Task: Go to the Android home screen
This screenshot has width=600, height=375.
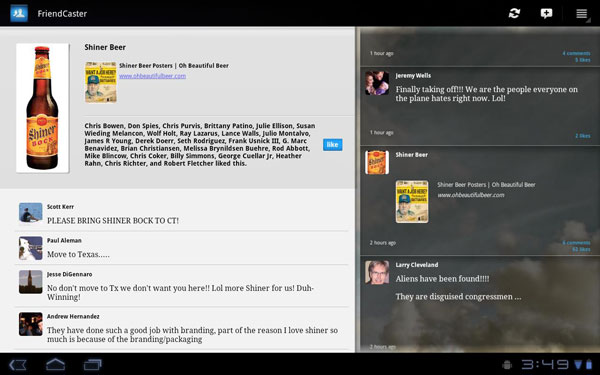Action: click(55, 364)
